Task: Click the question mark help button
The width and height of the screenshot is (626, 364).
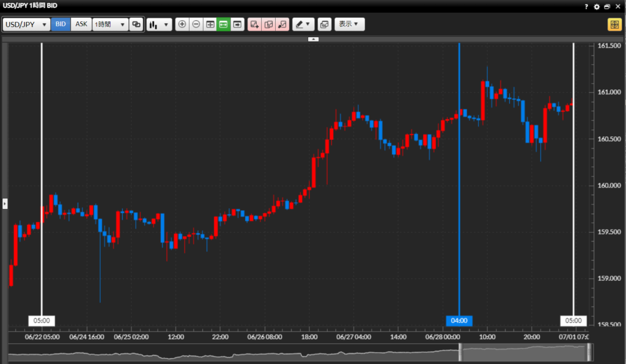Action: (x=586, y=6)
